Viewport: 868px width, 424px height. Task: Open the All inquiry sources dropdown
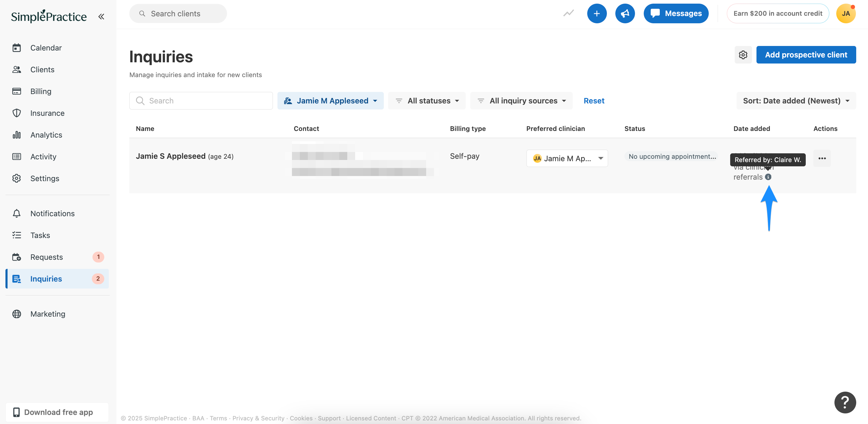521,101
